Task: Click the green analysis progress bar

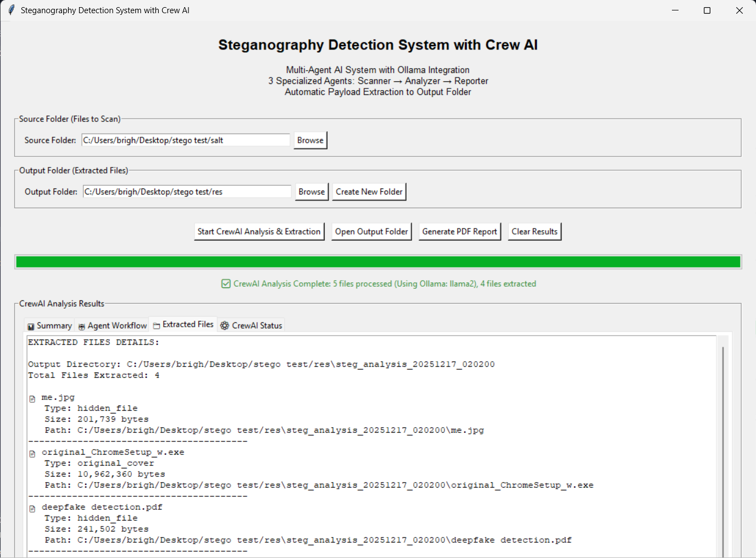Action: [x=378, y=262]
